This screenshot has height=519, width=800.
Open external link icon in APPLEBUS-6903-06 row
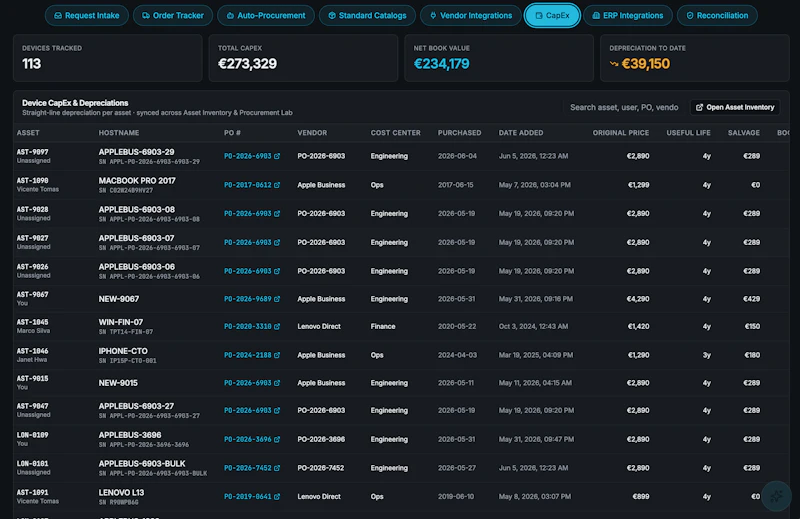277,271
